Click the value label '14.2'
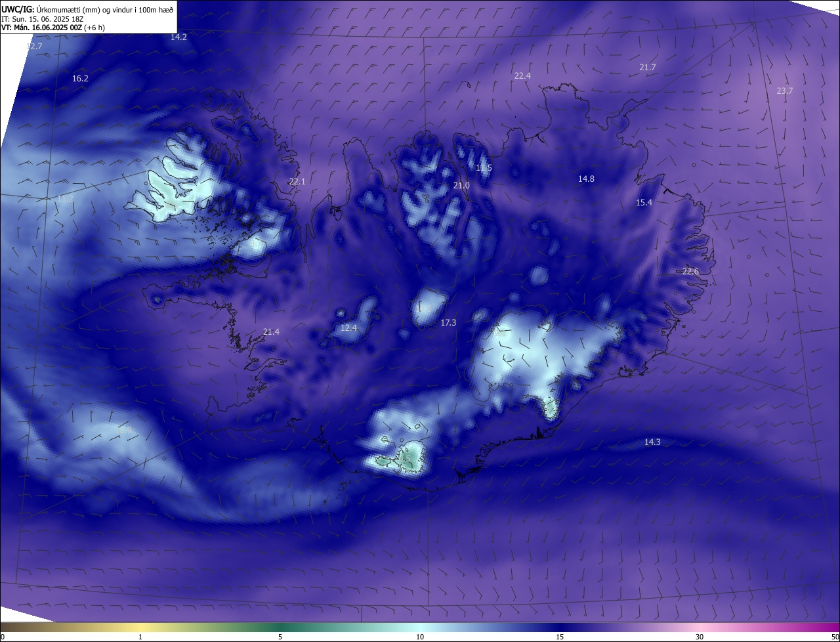Viewport: 840px width, 642px height. [178, 37]
